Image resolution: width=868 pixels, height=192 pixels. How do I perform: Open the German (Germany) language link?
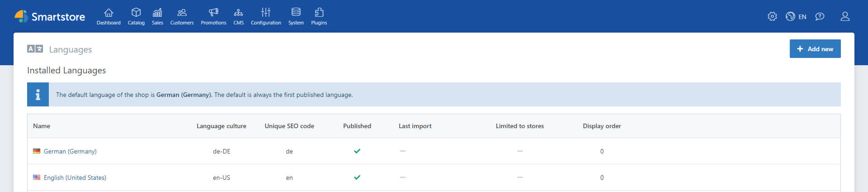pyautogui.click(x=70, y=151)
